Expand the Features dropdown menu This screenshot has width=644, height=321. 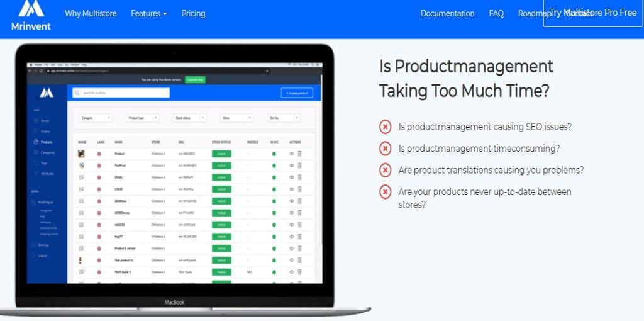coord(148,14)
